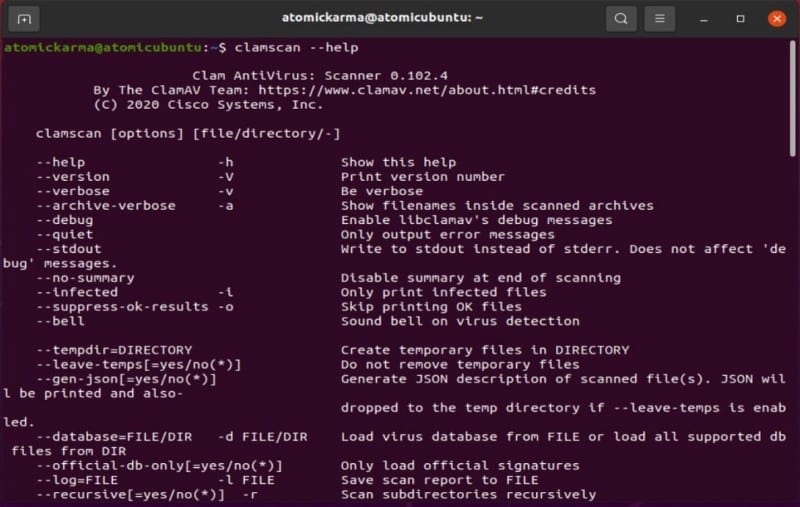Click the --tempdir=DIRECTORY option
The image size is (800, 507).
point(114,350)
